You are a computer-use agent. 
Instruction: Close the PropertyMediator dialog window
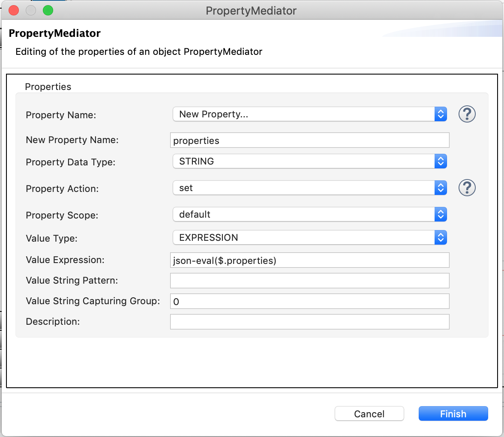coord(14,10)
